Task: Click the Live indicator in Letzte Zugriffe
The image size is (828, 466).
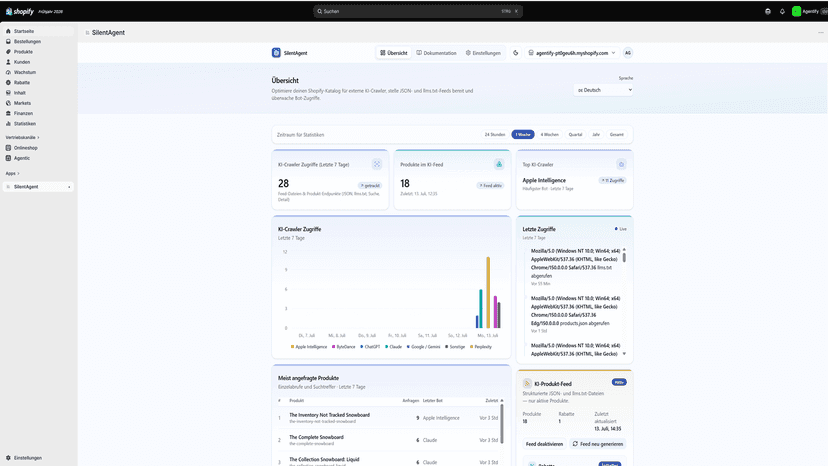Action: (x=620, y=229)
